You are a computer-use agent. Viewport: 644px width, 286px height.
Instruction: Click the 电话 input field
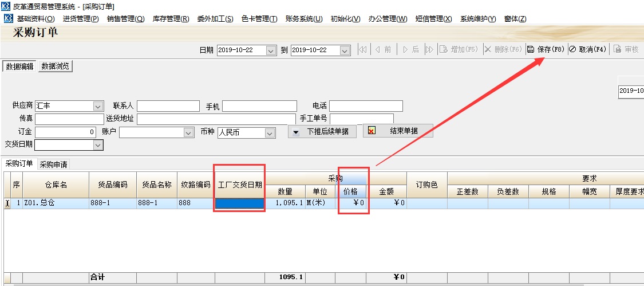point(366,106)
